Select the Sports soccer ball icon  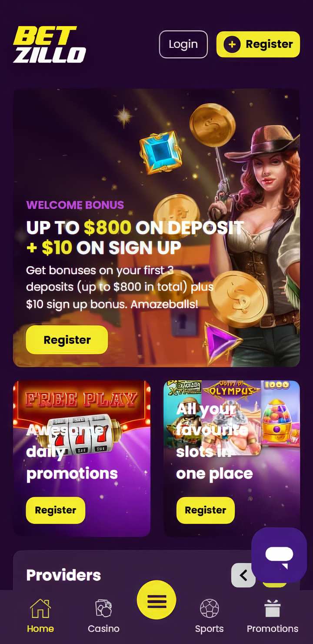coord(209,608)
